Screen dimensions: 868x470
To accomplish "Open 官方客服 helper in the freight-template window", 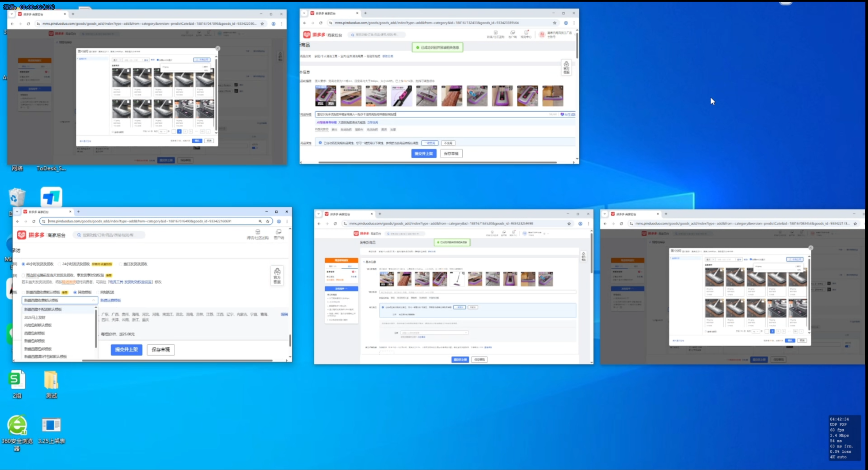I will [277, 275].
